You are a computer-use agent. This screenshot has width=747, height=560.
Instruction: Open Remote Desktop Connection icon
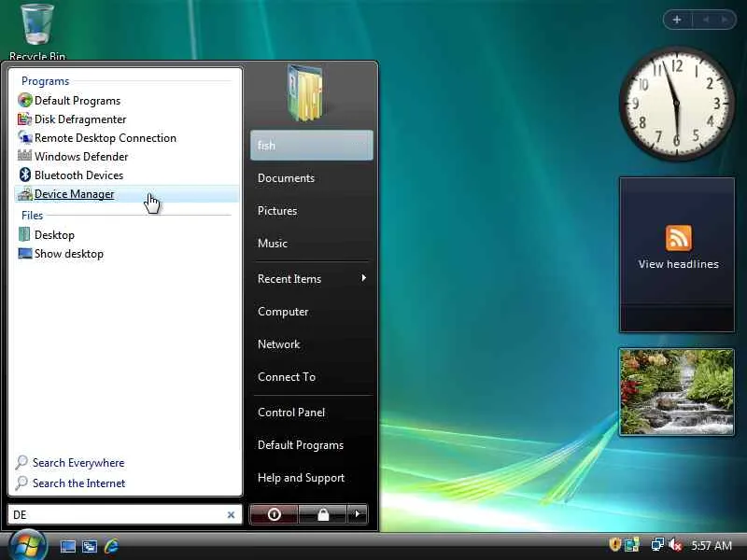25,137
